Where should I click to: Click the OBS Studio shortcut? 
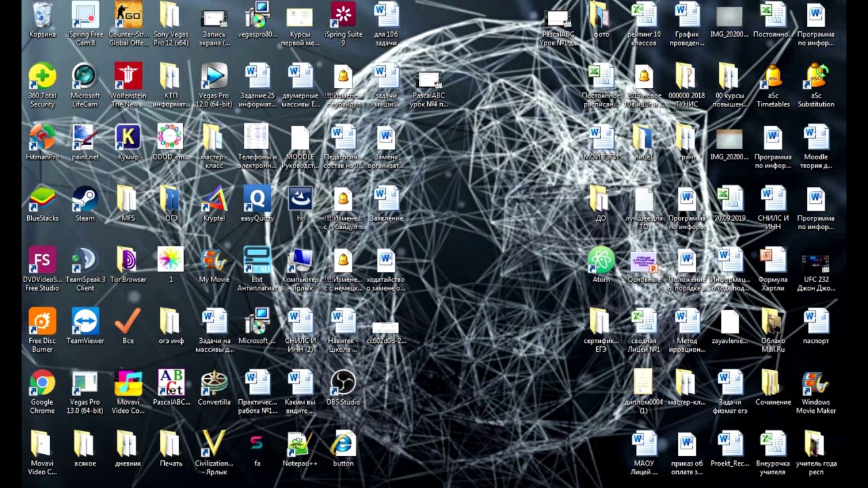pos(343,388)
